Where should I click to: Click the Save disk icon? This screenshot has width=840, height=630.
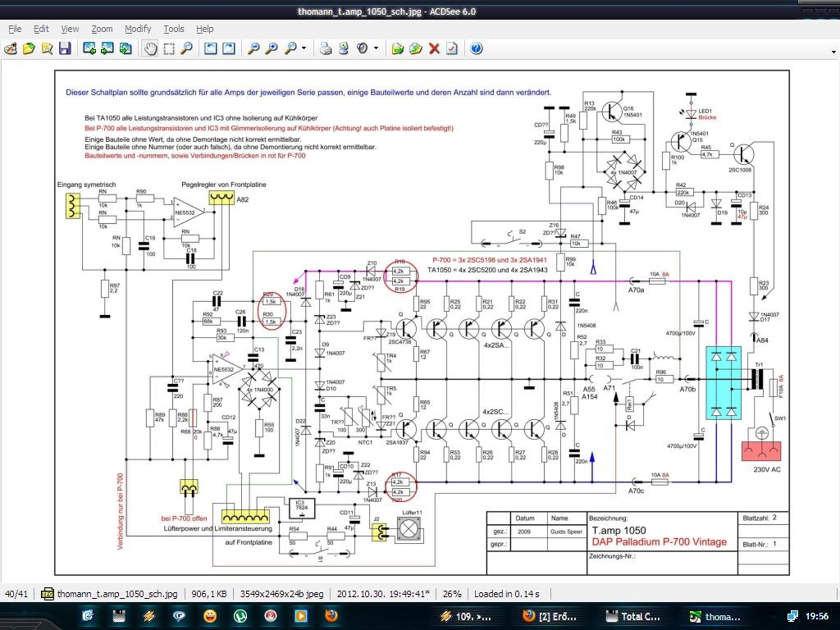click(x=65, y=48)
